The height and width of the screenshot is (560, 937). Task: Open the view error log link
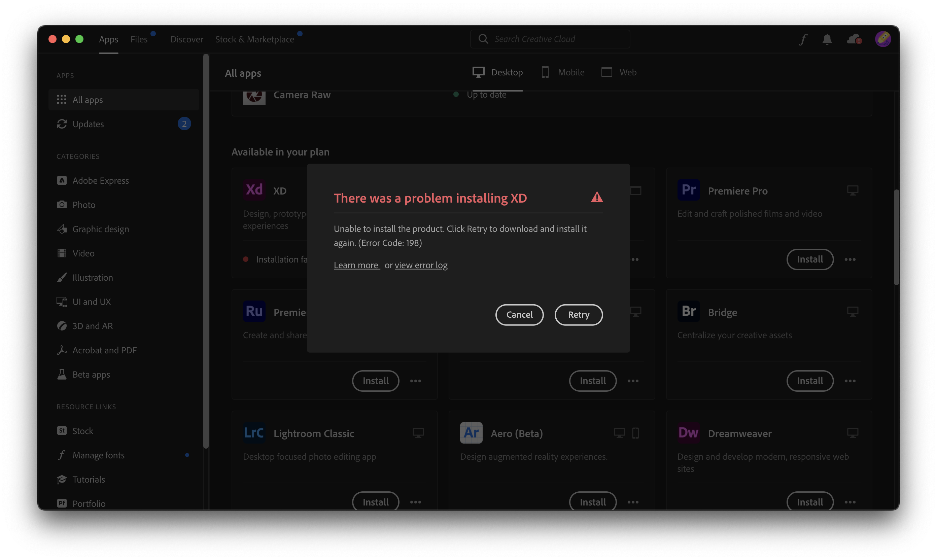421,265
